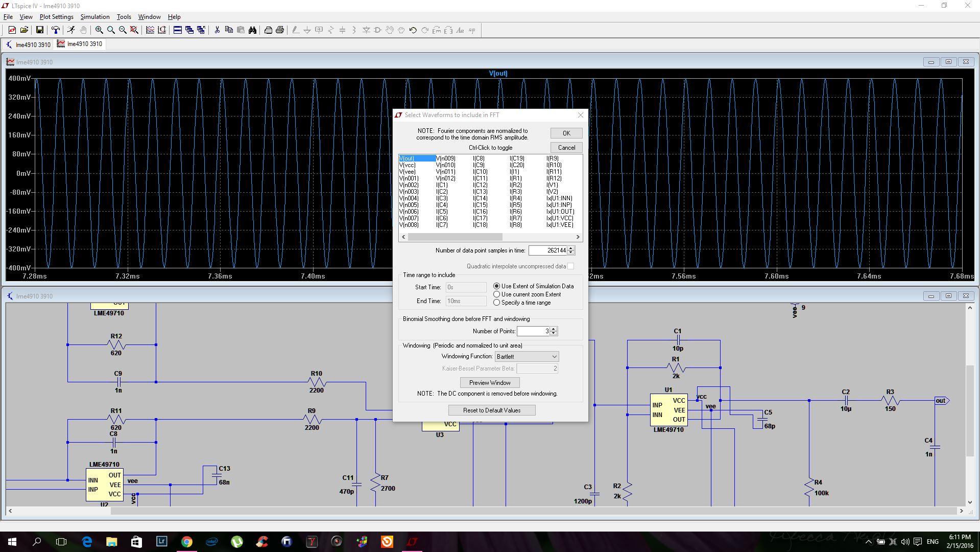Click waveform list left scroll arrow
This screenshot has width=980, height=552.
[x=403, y=237]
